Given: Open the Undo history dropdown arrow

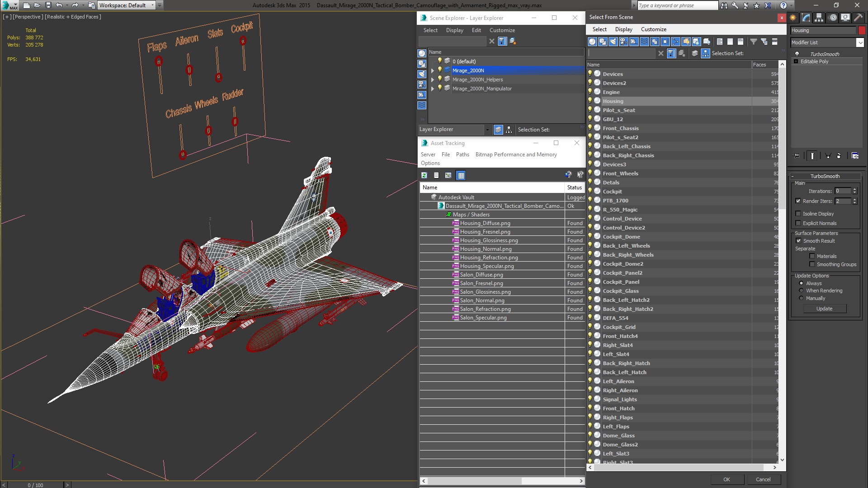Looking at the screenshot, I should point(67,5).
